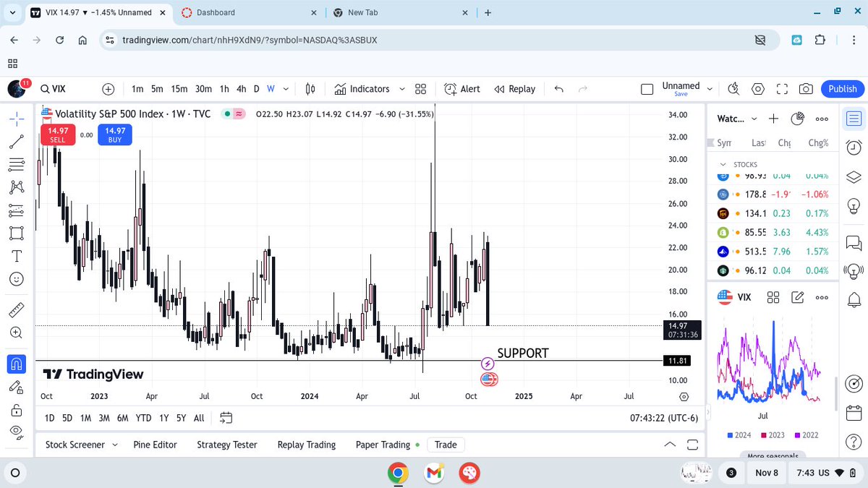The image size is (868, 488).
Task: Open the Replay Trading tab
Action: 307,445
